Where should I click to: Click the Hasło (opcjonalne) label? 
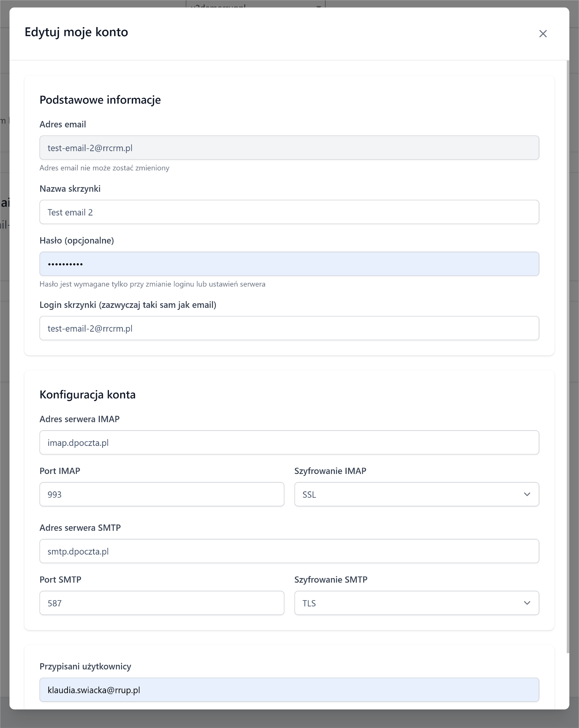pyautogui.click(x=77, y=240)
